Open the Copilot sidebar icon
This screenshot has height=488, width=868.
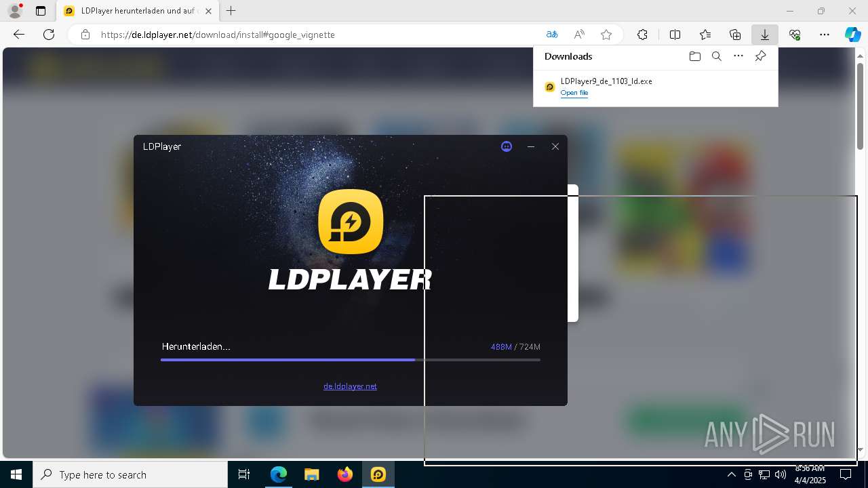coord(852,35)
